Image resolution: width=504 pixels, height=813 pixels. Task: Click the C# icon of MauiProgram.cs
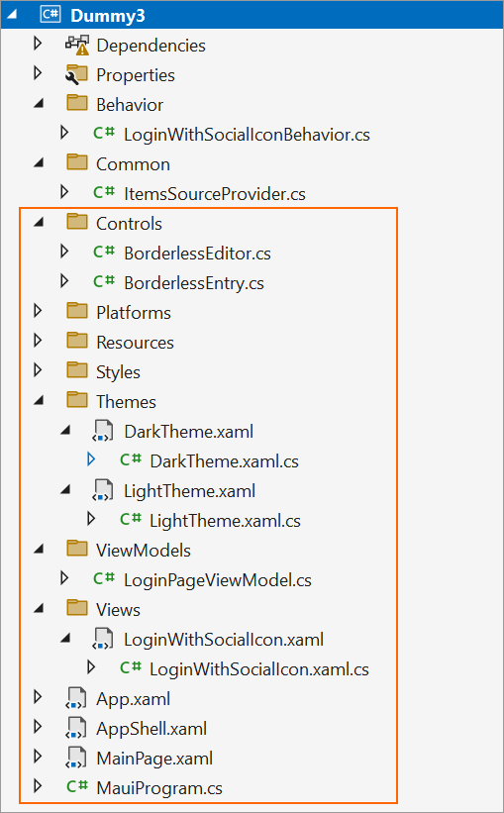[77, 787]
